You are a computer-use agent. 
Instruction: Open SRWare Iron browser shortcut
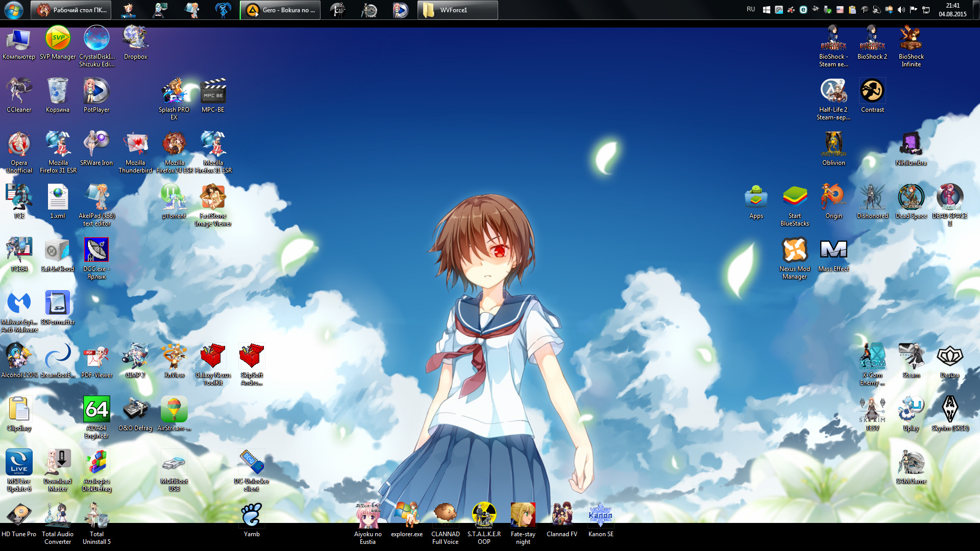coord(96,149)
